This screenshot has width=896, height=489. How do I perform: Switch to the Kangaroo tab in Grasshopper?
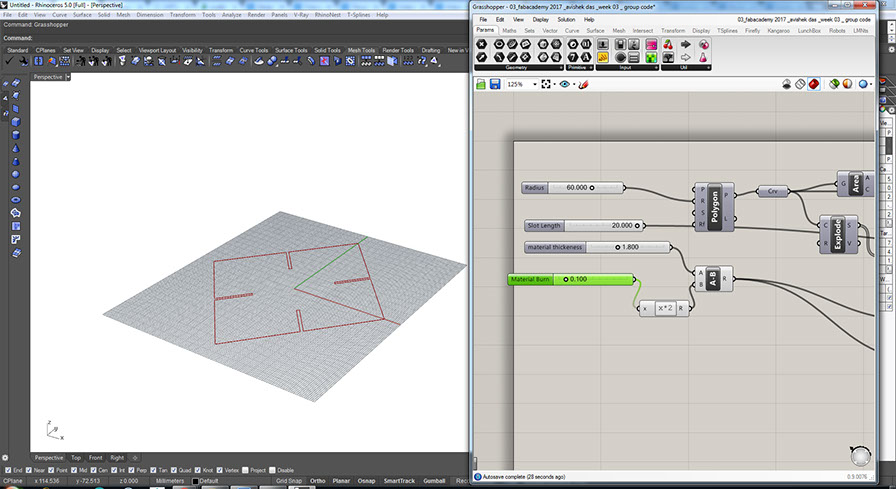coord(778,30)
